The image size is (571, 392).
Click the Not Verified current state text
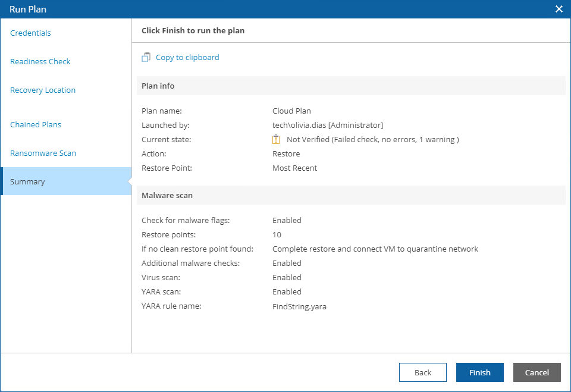tap(372, 140)
